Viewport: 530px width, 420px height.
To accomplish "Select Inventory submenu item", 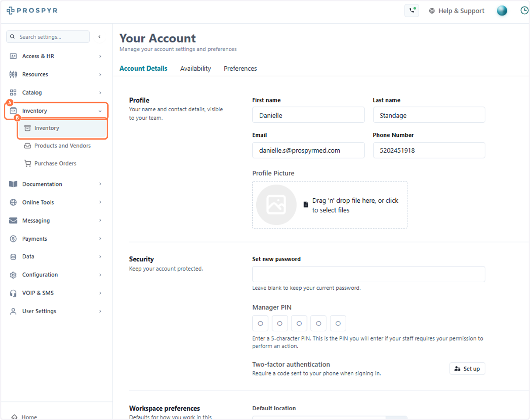I will pyautogui.click(x=63, y=128).
